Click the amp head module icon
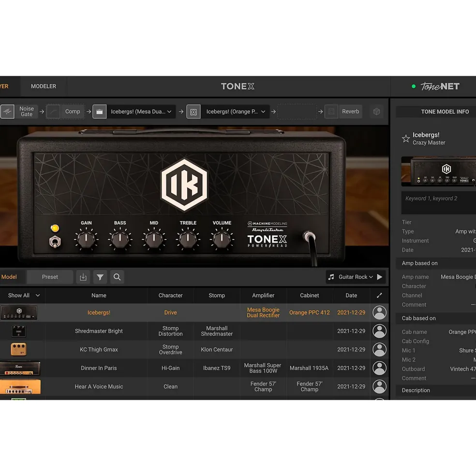Image resolution: width=476 pixels, height=476 pixels. pyautogui.click(x=99, y=112)
